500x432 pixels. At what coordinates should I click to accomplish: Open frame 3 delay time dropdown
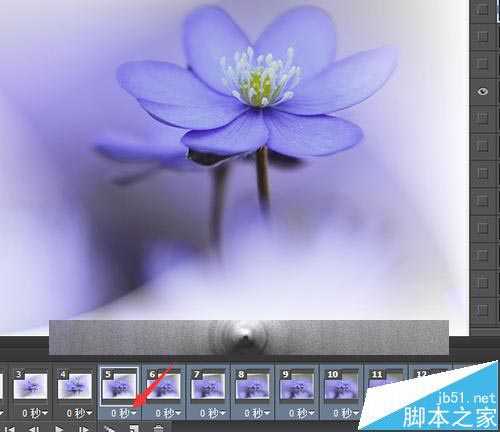35,413
